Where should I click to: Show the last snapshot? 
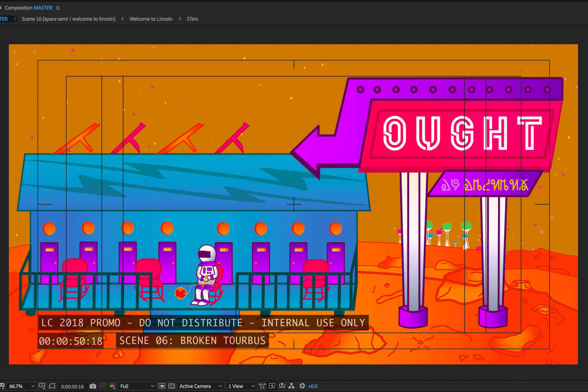click(103, 386)
